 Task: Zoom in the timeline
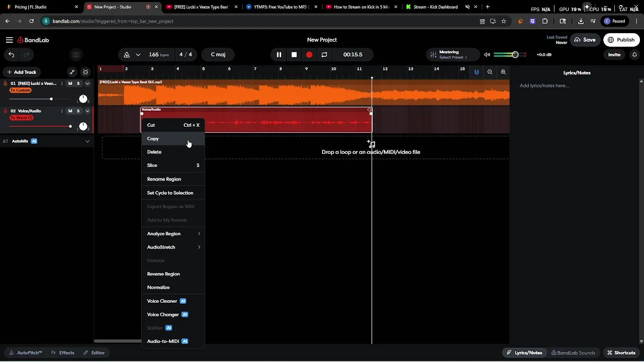pos(503,72)
